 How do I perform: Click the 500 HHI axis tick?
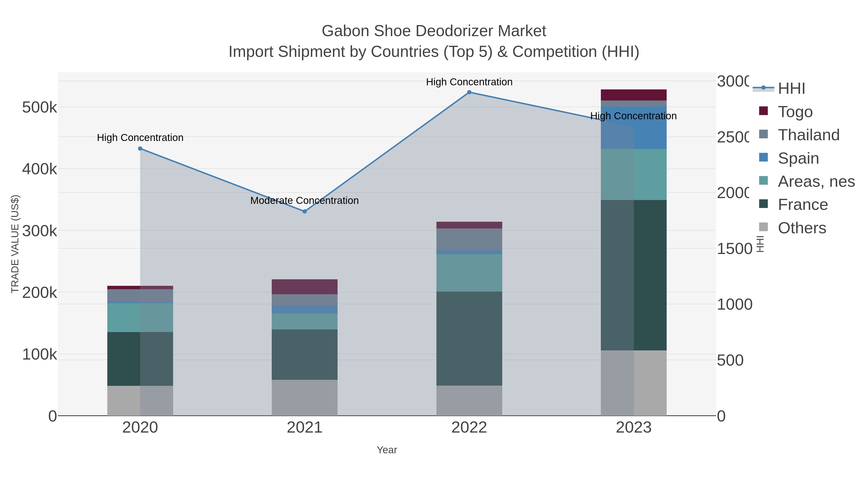730,360
